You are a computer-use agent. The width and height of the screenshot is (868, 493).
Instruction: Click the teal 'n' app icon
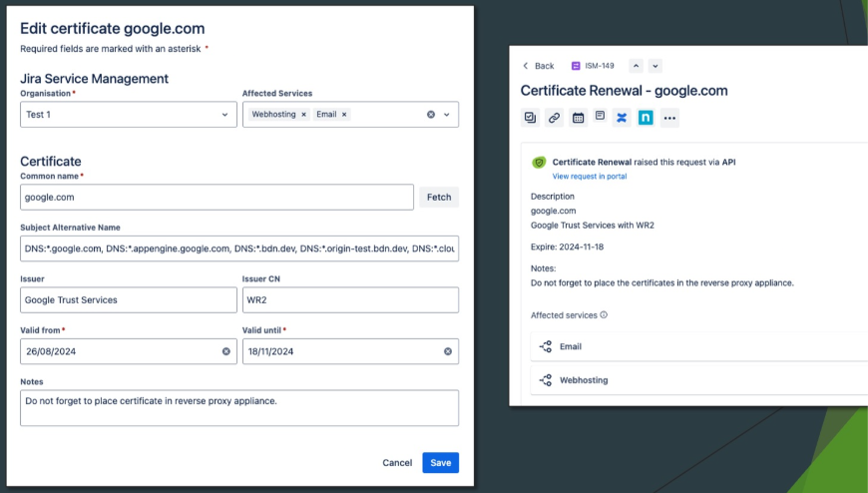click(x=646, y=118)
